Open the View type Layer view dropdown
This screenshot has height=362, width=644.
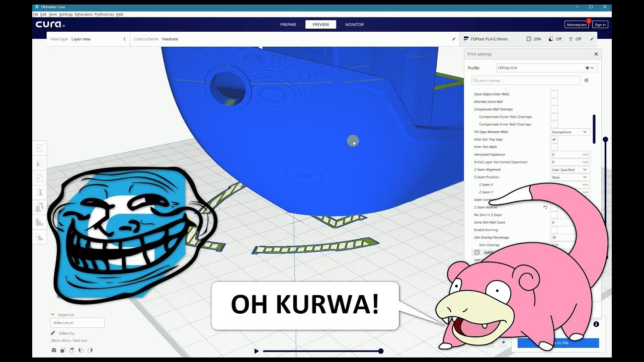[x=88, y=39]
